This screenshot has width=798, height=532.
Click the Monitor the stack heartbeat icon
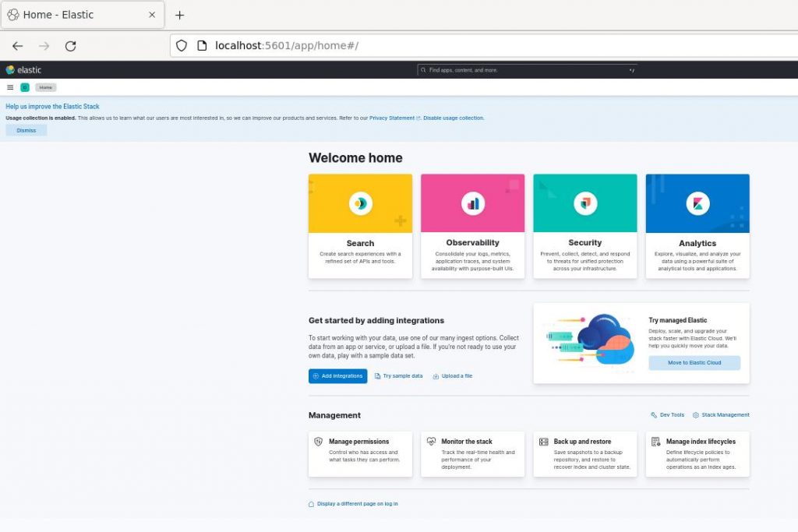click(x=431, y=442)
